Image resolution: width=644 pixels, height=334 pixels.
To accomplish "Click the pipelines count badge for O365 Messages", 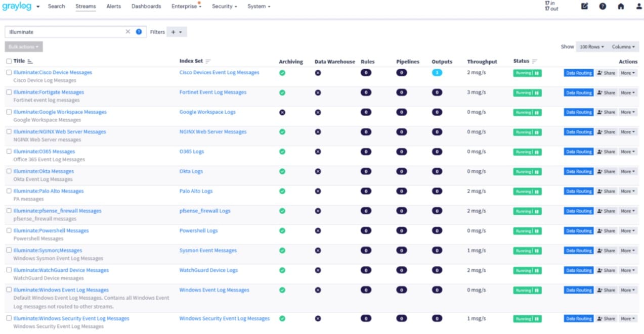I will coord(402,152).
